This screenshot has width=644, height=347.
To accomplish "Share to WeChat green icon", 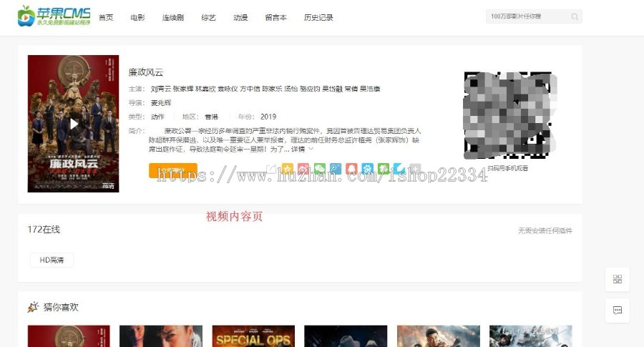I will pos(320,169).
